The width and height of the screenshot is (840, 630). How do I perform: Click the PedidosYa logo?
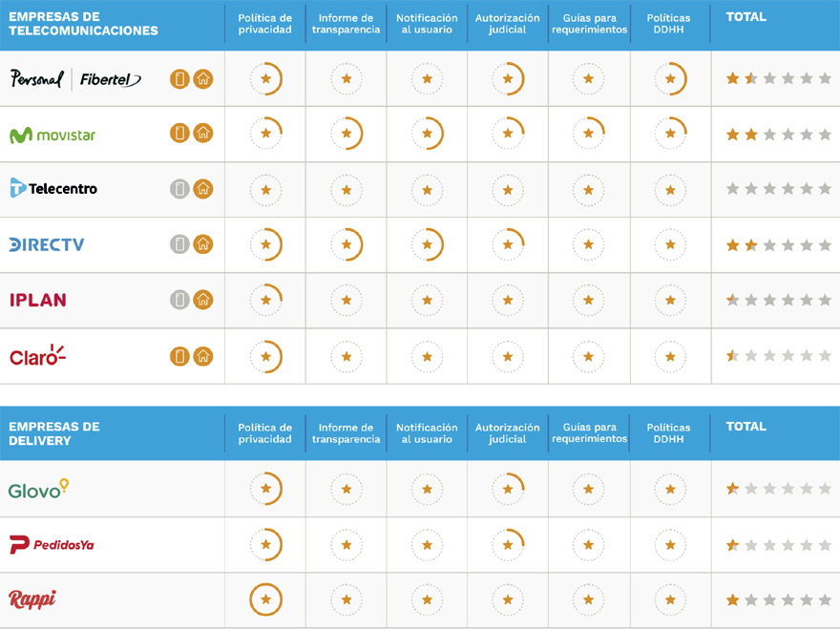pyautogui.click(x=52, y=545)
